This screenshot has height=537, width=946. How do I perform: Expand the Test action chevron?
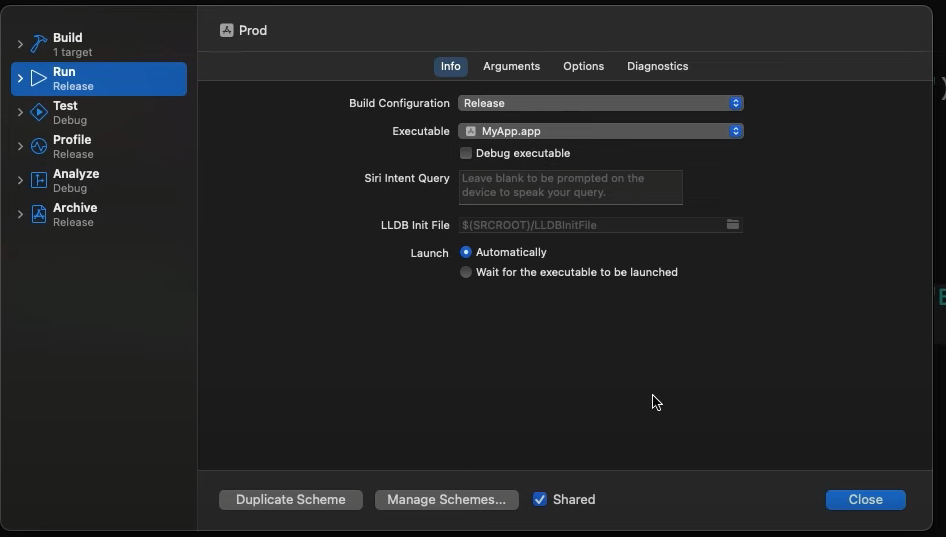[x=20, y=112]
